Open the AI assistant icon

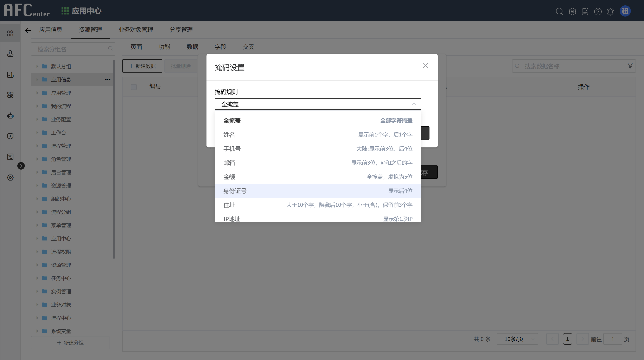point(573,12)
